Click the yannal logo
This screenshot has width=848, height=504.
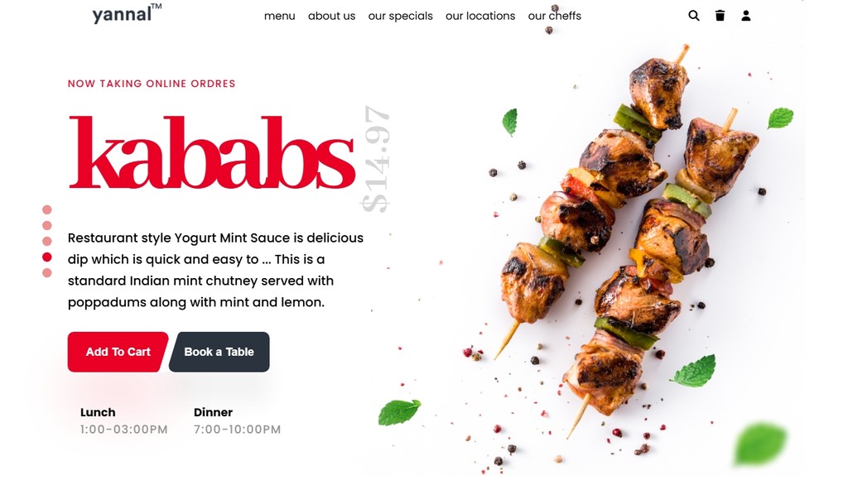point(127,13)
